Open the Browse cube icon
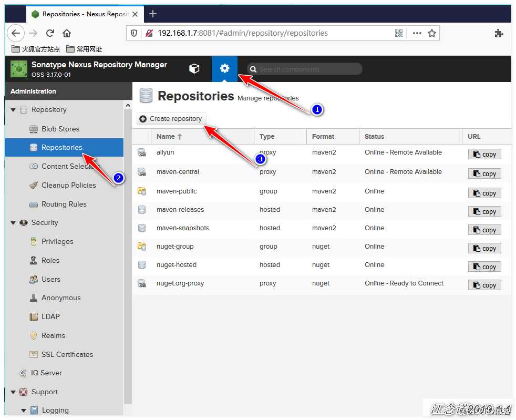Screen dimensions: 516x420 tap(194, 68)
